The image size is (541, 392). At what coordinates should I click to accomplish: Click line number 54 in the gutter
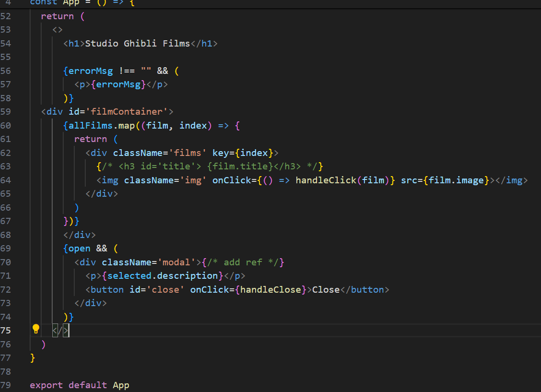pos(6,44)
